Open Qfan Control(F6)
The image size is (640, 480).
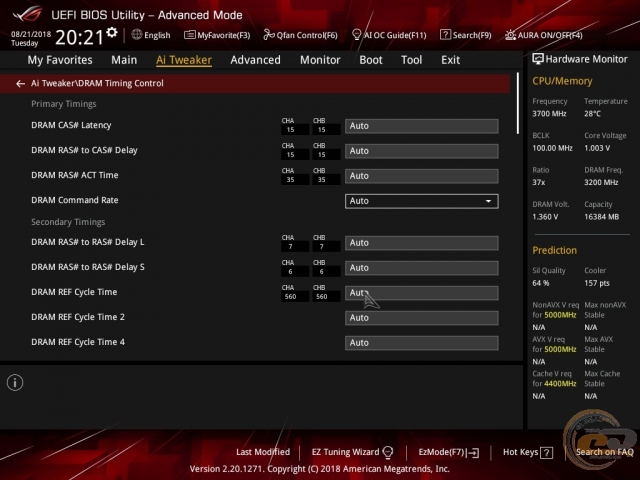coord(300,35)
